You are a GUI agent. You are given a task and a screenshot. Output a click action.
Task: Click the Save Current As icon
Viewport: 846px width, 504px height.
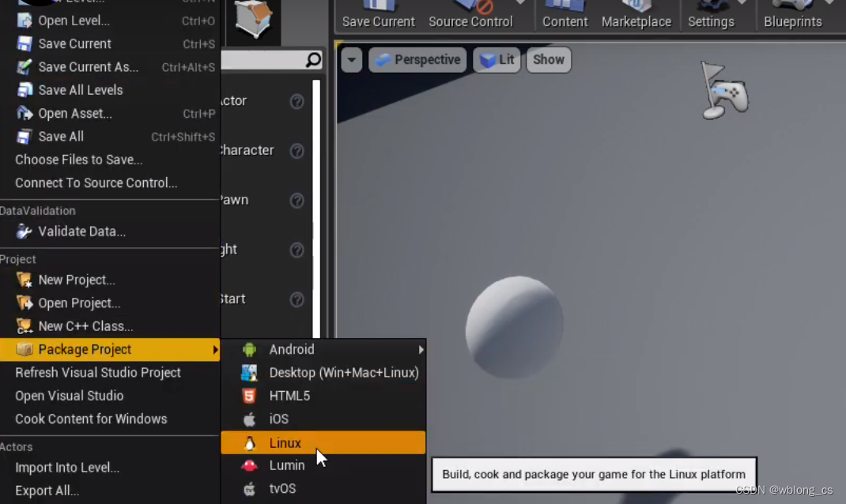coord(25,67)
